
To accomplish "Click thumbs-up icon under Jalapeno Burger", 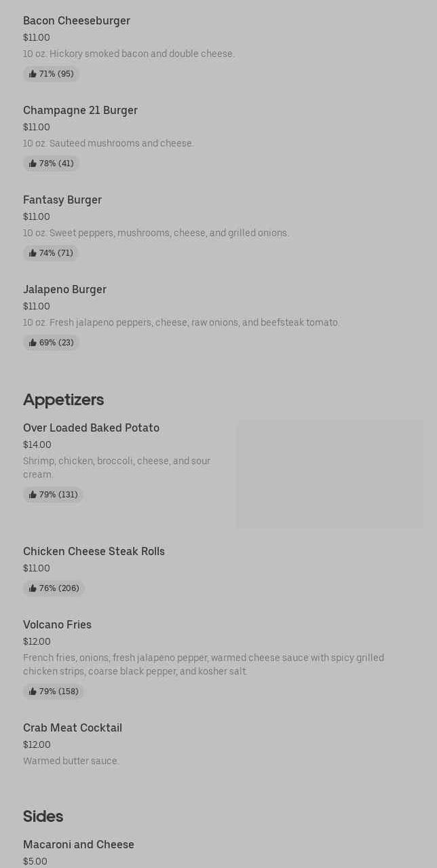I will (33, 343).
